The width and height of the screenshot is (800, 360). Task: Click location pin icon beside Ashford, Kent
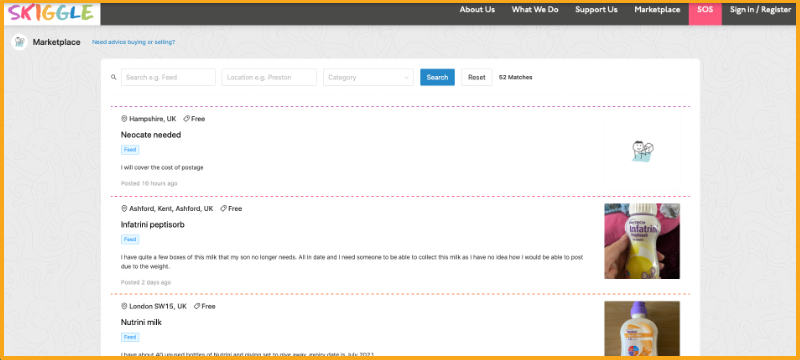coord(124,209)
